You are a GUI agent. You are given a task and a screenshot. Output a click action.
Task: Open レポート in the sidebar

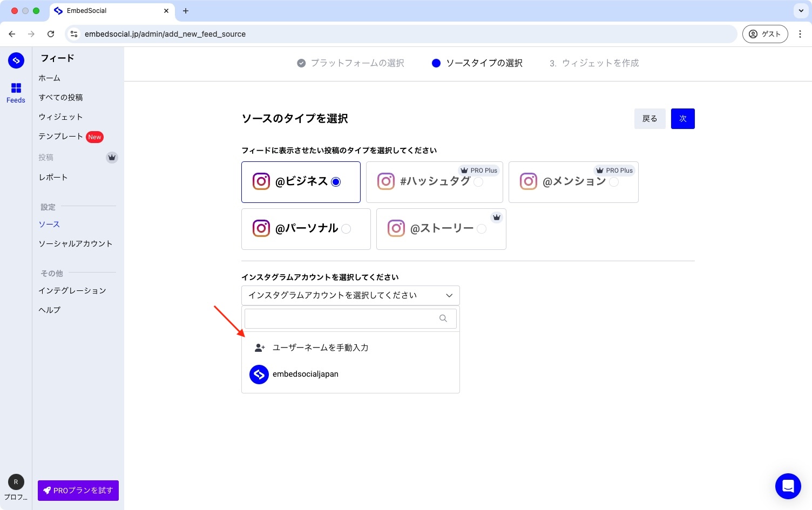[53, 178]
